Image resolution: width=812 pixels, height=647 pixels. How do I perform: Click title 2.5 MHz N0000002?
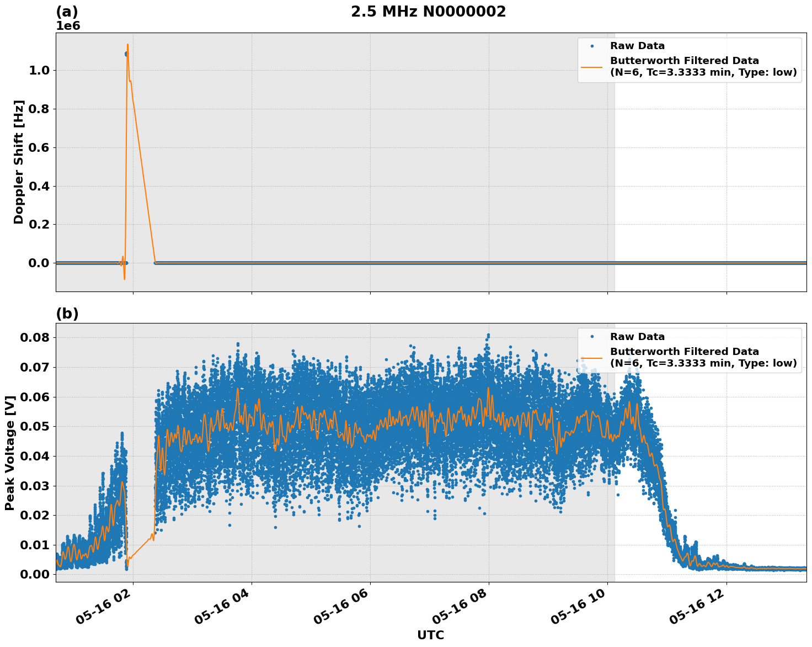pyautogui.click(x=429, y=11)
